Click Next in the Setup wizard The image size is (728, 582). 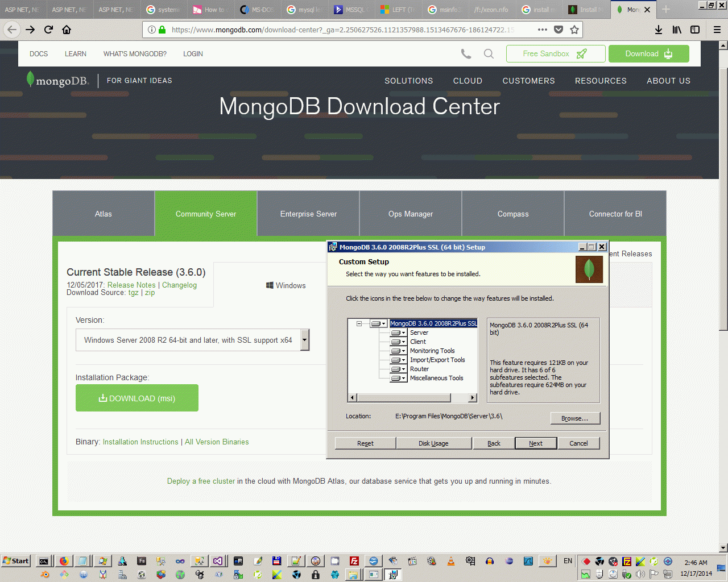[x=536, y=443]
